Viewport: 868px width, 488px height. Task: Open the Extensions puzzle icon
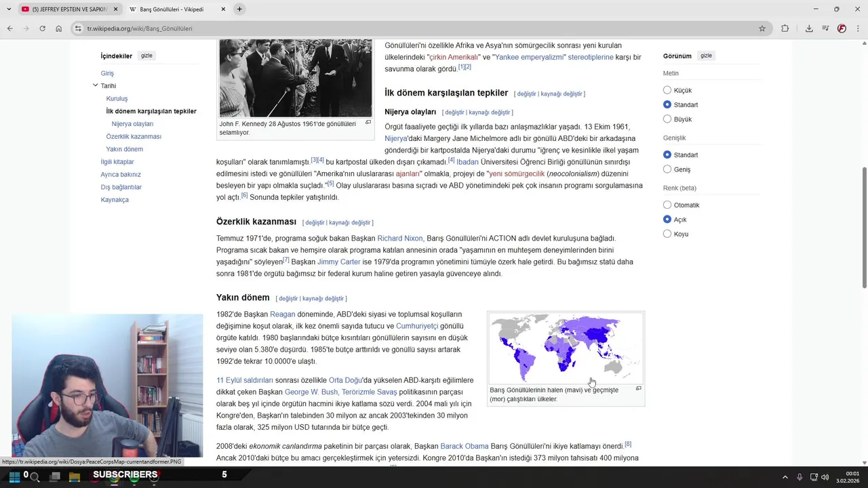click(785, 28)
